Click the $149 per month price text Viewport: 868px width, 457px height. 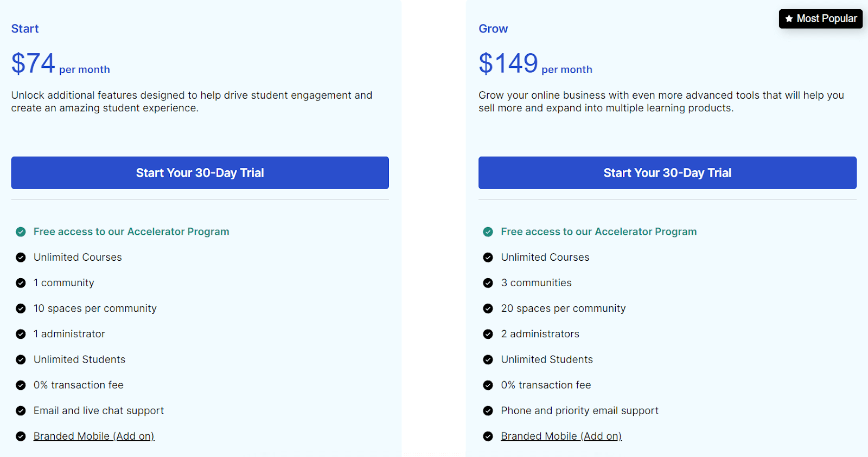pyautogui.click(x=535, y=63)
